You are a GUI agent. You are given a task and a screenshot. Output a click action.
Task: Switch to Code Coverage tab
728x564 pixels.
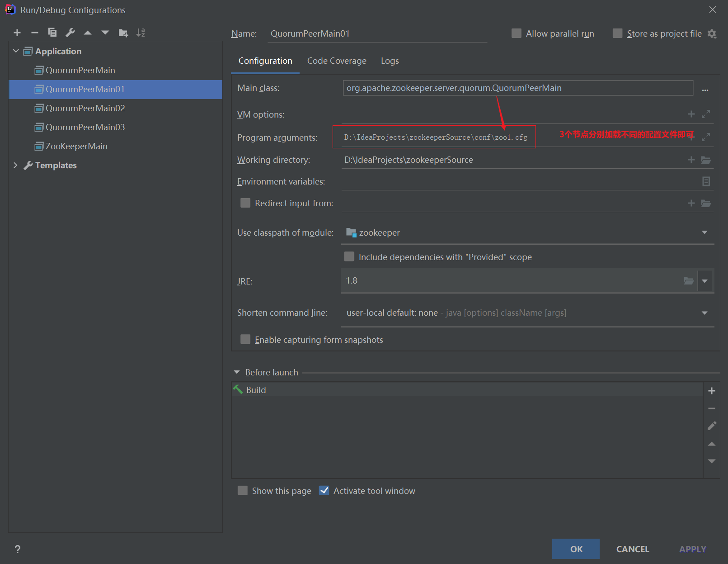click(337, 61)
